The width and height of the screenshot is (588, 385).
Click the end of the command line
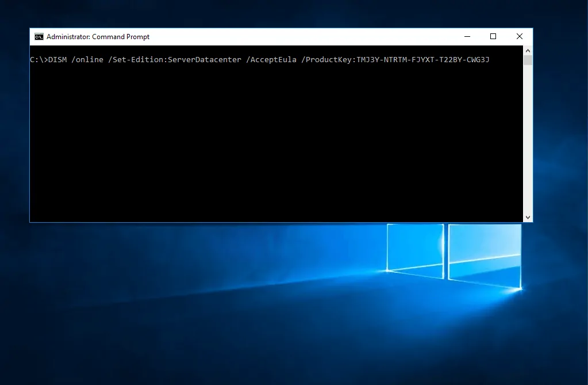(491, 59)
